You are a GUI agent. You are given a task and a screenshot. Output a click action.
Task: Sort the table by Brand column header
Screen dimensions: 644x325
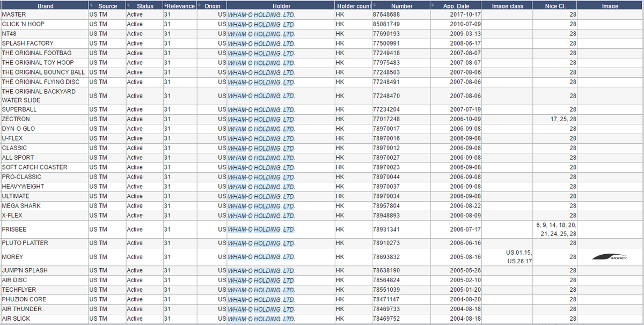[x=45, y=6]
